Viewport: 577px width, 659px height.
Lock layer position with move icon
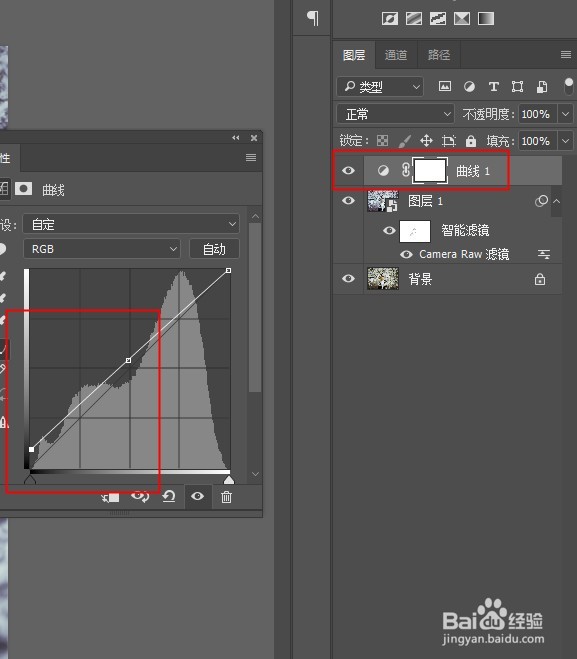(426, 140)
